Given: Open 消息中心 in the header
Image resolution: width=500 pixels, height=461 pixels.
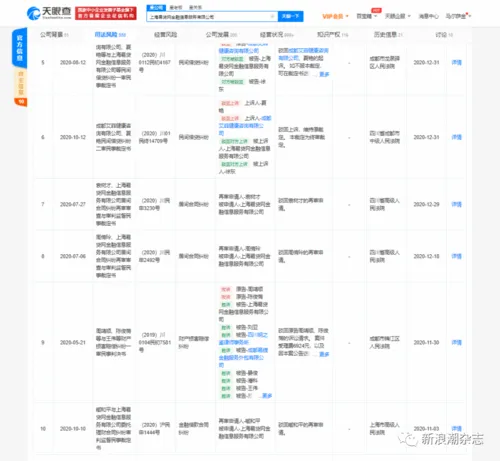Looking at the screenshot, I should pyautogui.click(x=428, y=16).
